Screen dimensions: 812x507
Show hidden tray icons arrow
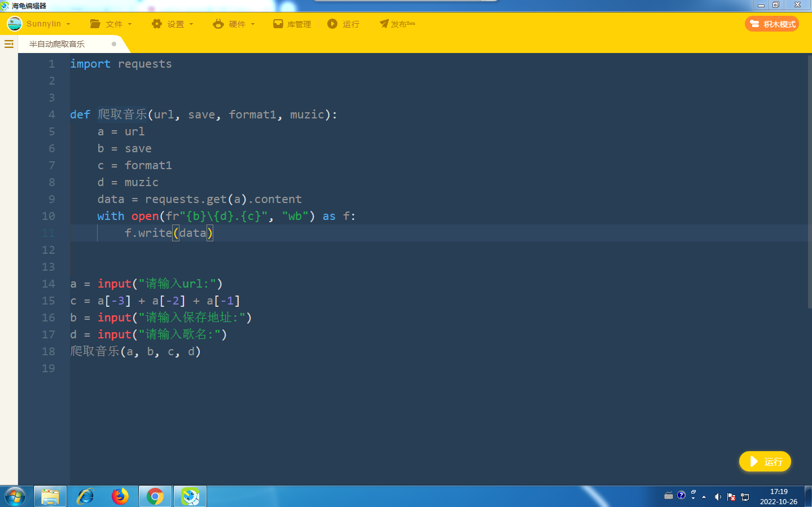click(704, 497)
